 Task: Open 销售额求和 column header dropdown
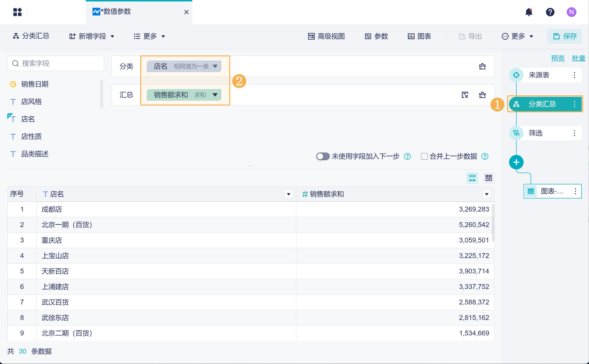point(487,194)
